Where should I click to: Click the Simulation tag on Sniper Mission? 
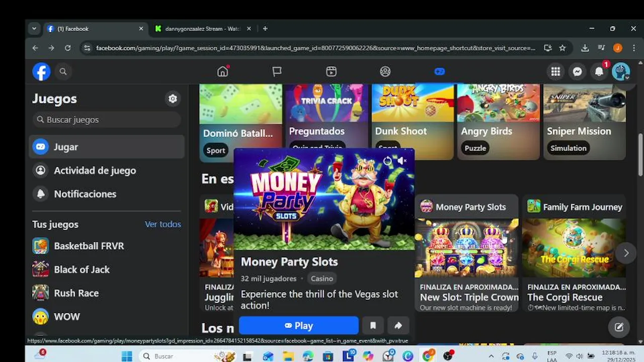coord(568,148)
